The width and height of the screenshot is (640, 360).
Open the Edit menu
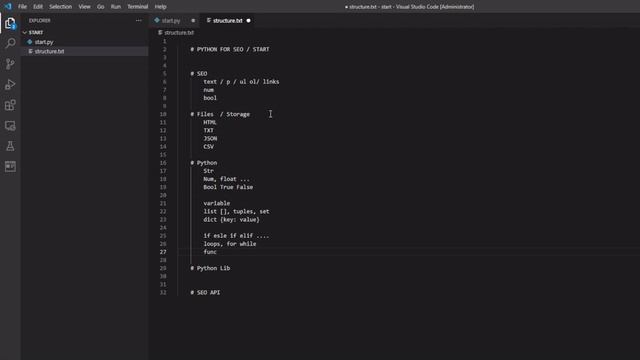38,7
